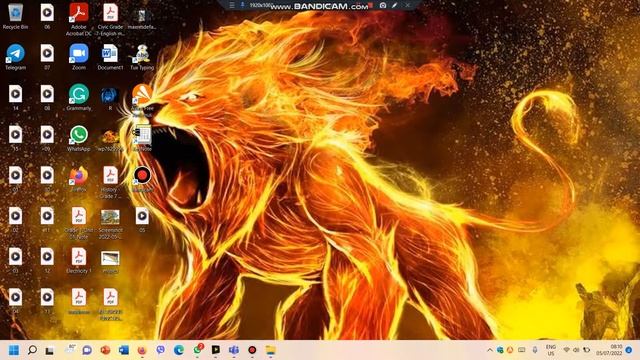Show hidden tray icons chevron
This screenshot has width=640, height=360.
[489, 350]
